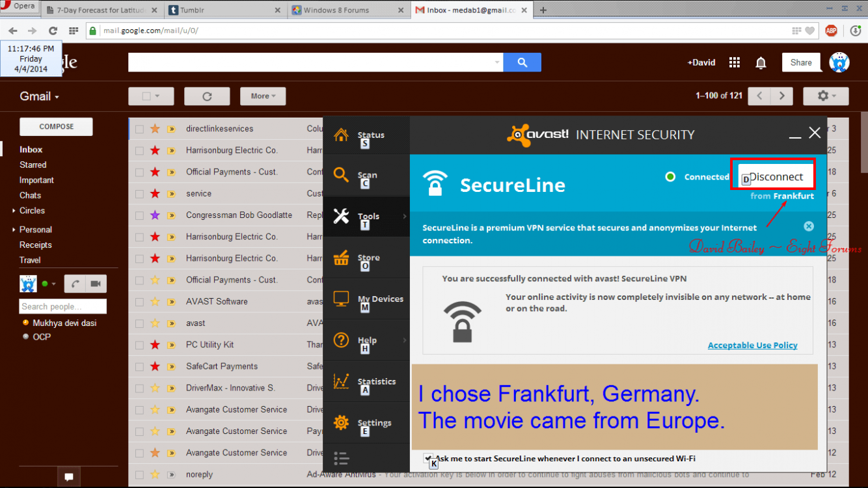The width and height of the screenshot is (868, 488).
Task: Switch to the Windows 8 Forums tab
Action: point(347,10)
